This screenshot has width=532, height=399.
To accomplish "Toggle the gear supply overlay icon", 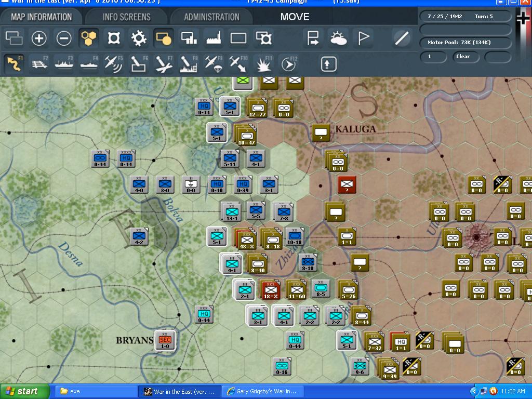I will 139,38.
